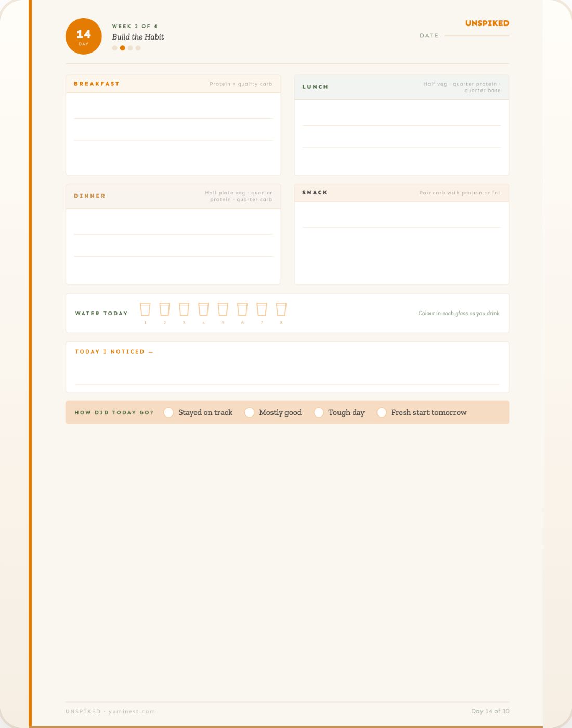Image resolution: width=572 pixels, height=728 pixels.
Task: Click the 'UNSPIKED · yuminest.com' footer text
Action: coord(110,711)
